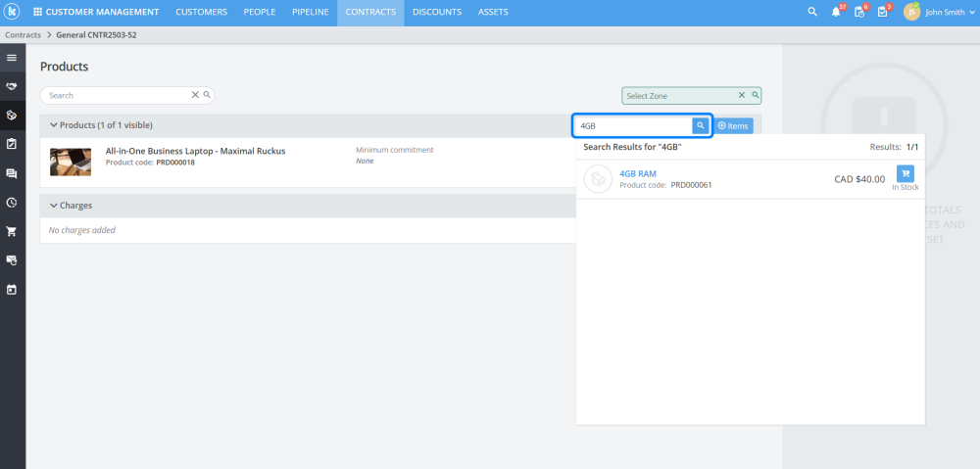
Task: Open the global search magnifier in top bar
Action: (x=812, y=12)
